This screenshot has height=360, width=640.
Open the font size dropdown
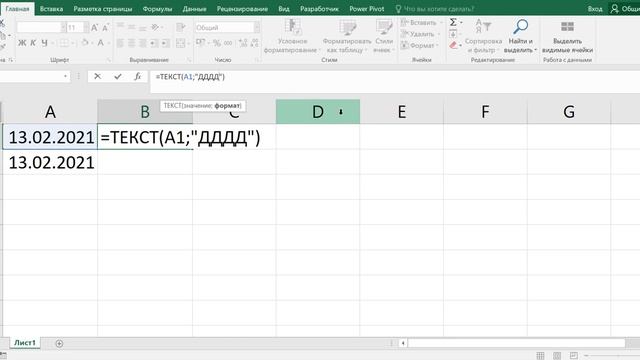86,28
